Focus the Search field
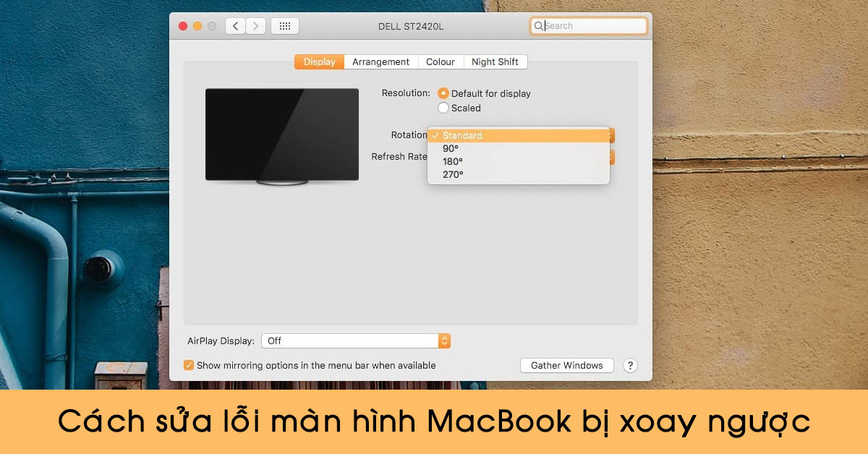Viewport: 868px width, 454px height. click(588, 26)
